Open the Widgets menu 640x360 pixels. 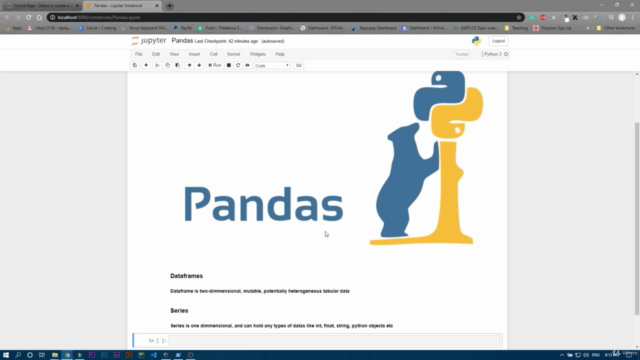(x=258, y=54)
